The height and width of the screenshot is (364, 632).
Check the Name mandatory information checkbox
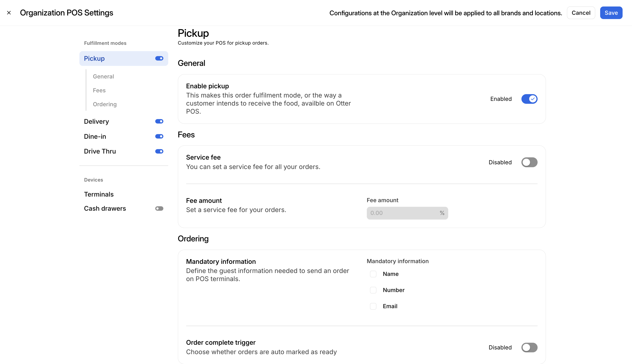pyautogui.click(x=373, y=274)
